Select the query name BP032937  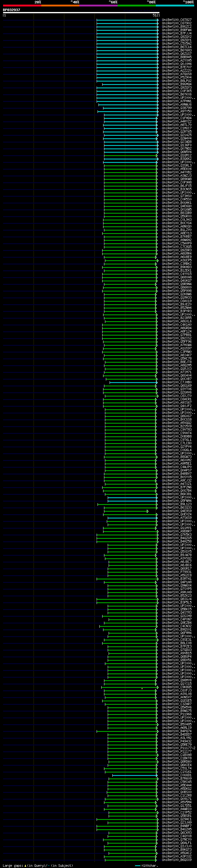[11, 10]
